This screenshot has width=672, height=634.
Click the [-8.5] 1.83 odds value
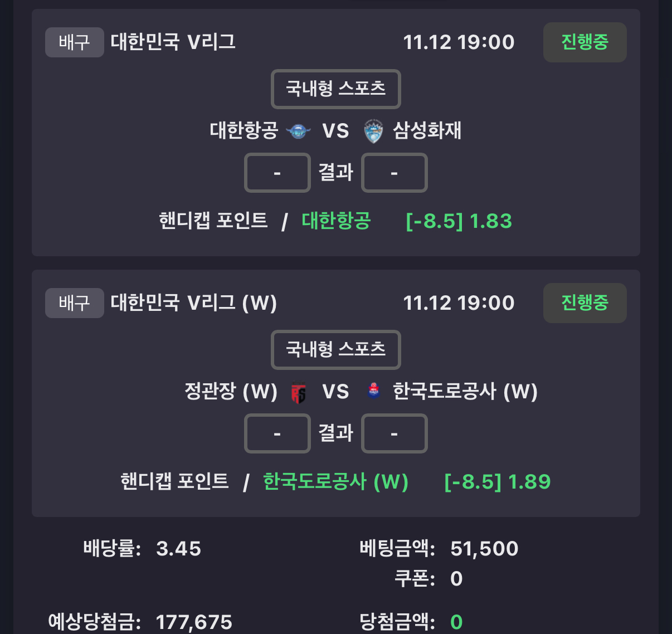[459, 221]
